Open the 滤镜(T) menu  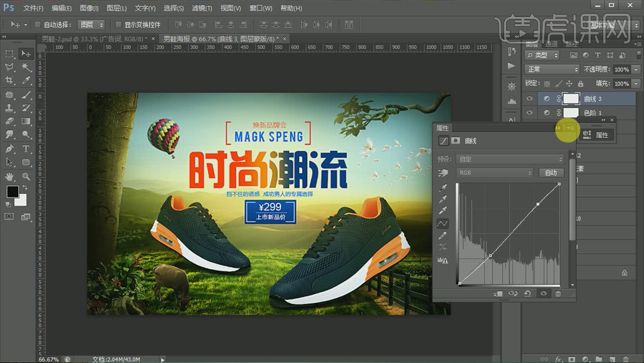202,8
